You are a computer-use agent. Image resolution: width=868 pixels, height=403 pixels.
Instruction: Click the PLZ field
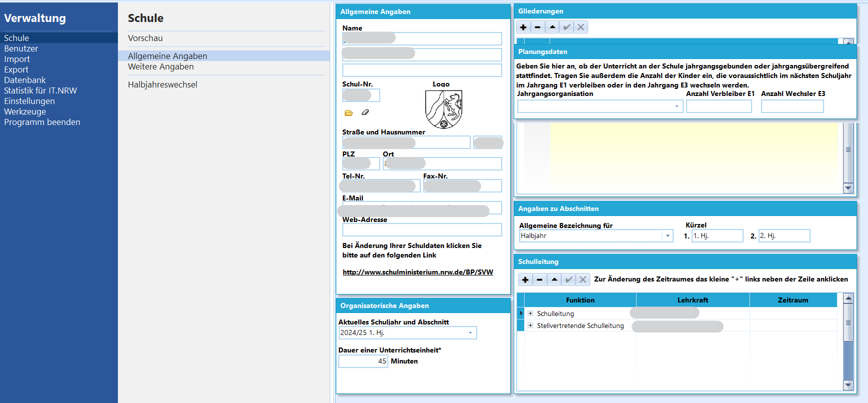click(x=361, y=163)
